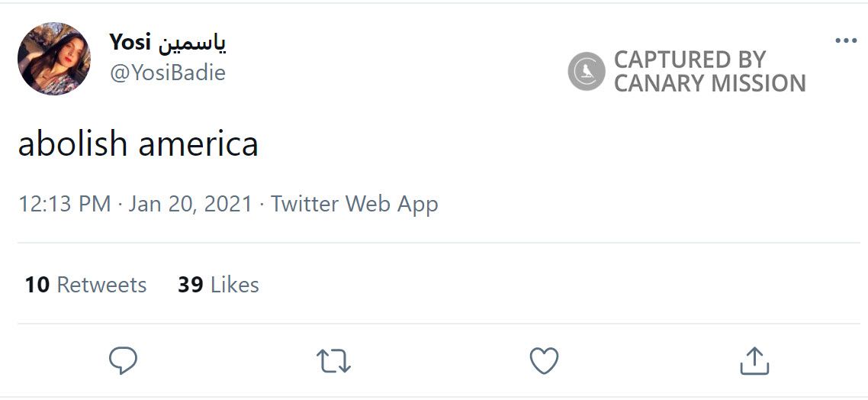Open the three-dot more options menu
Image resolution: width=868 pixels, height=400 pixels.
point(846,41)
